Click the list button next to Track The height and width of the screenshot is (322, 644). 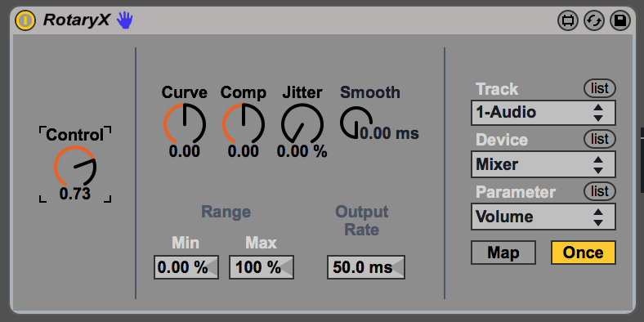point(600,88)
